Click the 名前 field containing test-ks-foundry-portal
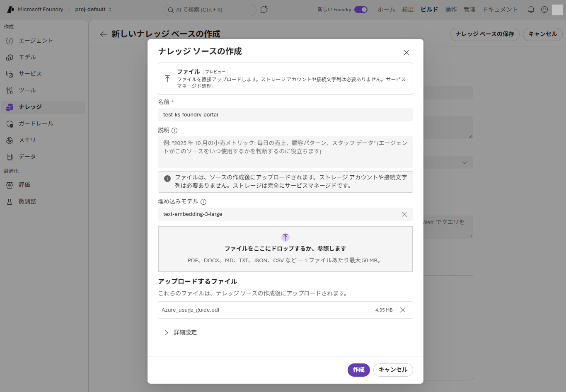Screen dimensions: 566x392 (285, 115)
